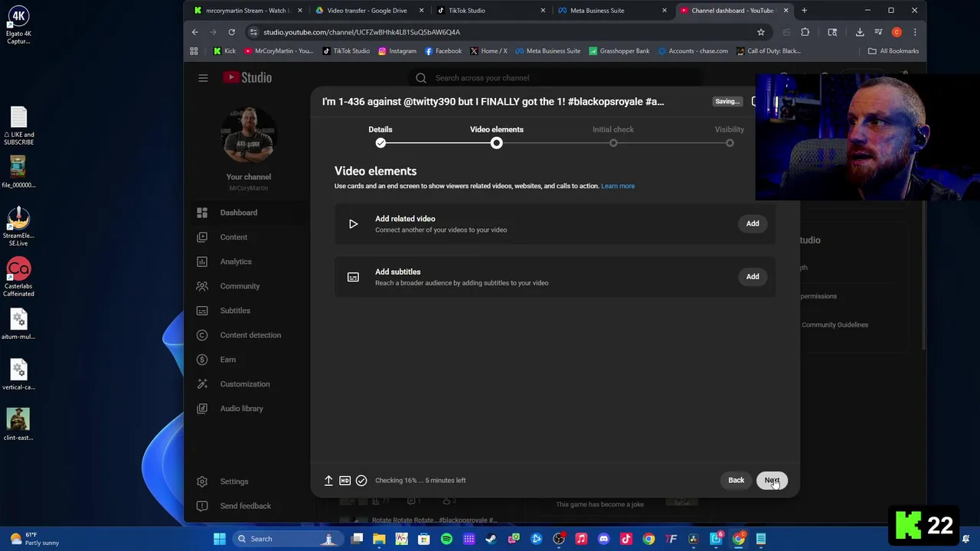This screenshot has width=980, height=551.
Task: Open the Chrome profile avatar
Action: pos(897,32)
